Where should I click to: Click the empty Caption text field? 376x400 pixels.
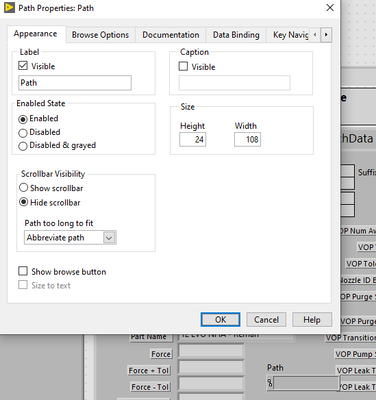[x=235, y=83]
